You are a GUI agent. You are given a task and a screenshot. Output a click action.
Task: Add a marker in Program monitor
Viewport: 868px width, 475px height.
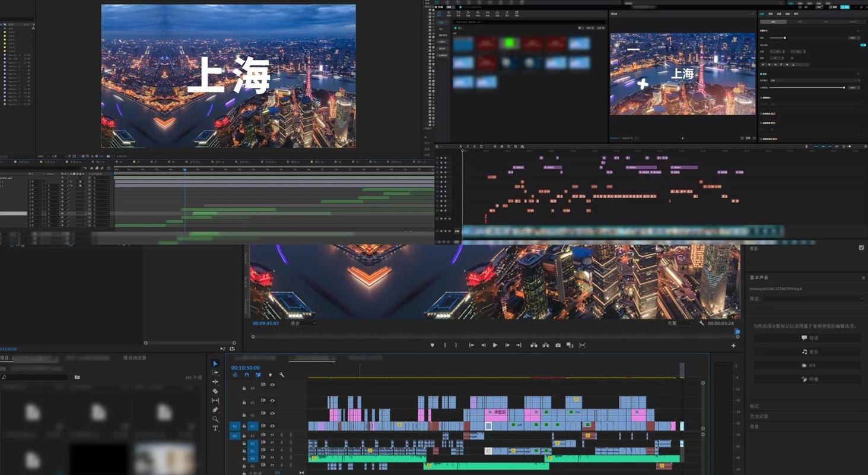coord(433,345)
